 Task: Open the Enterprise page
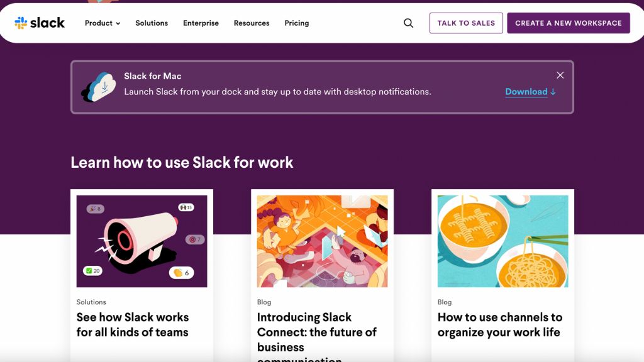pos(201,23)
